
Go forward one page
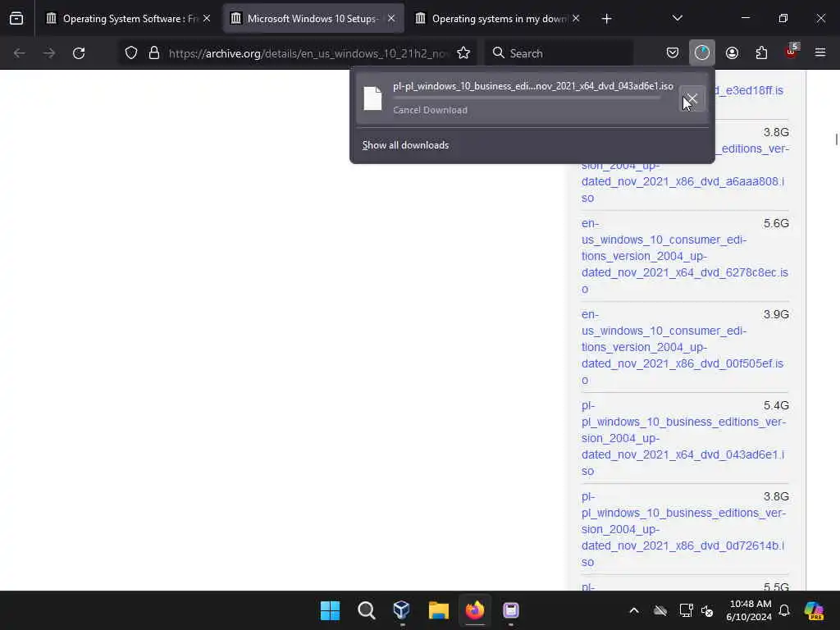coord(49,53)
